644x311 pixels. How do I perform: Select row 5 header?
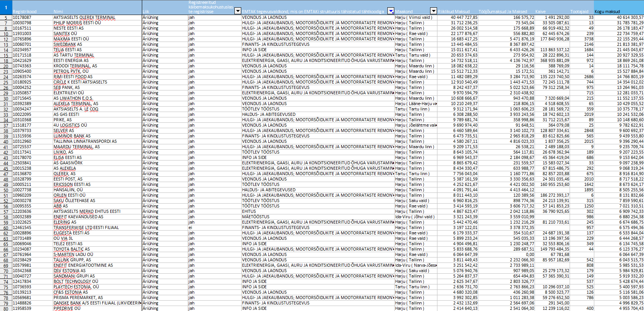[x=6, y=18]
